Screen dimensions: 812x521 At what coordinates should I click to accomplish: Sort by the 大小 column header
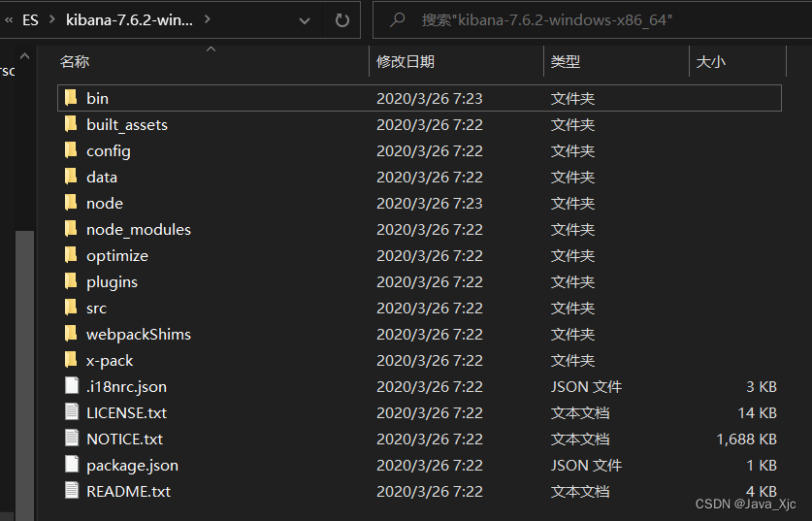(x=710, y=62)
